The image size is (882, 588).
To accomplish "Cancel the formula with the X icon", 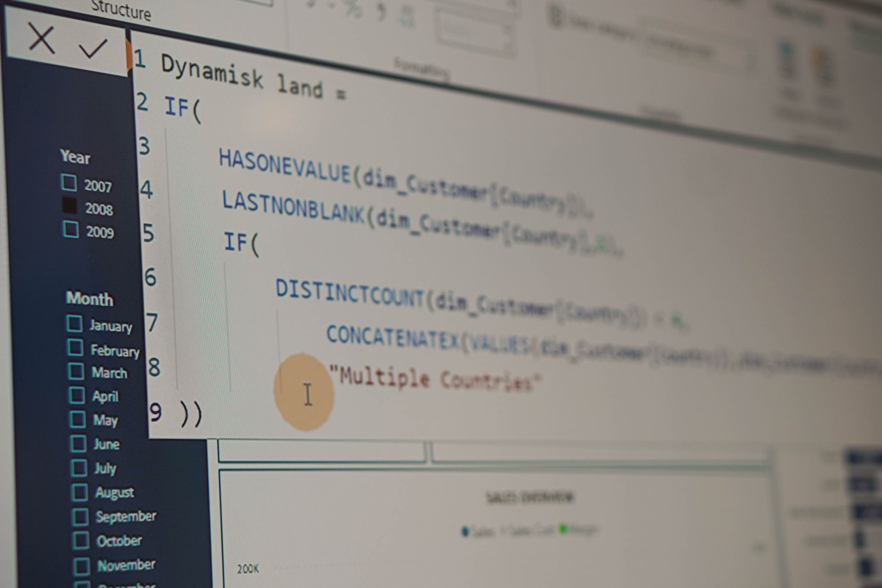I will (x=41, y=38).
